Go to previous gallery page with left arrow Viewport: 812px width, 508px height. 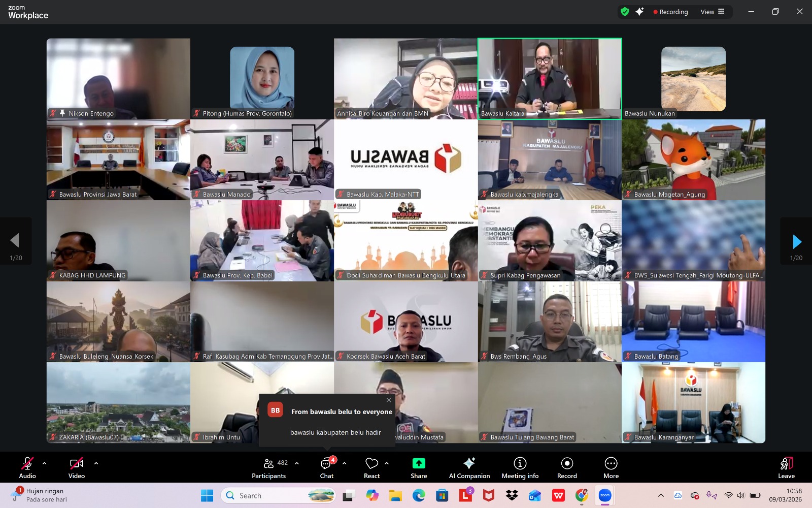pyautogui.click(x=15, y=240)
